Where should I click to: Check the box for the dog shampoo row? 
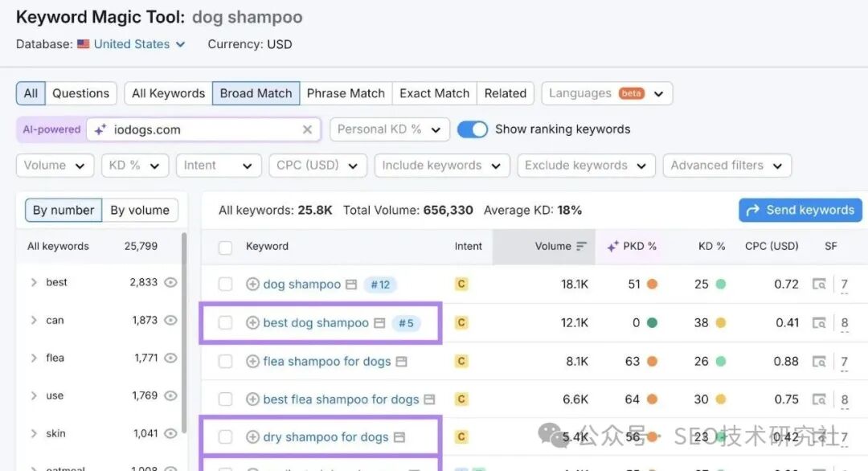click(x=226, y=285)
